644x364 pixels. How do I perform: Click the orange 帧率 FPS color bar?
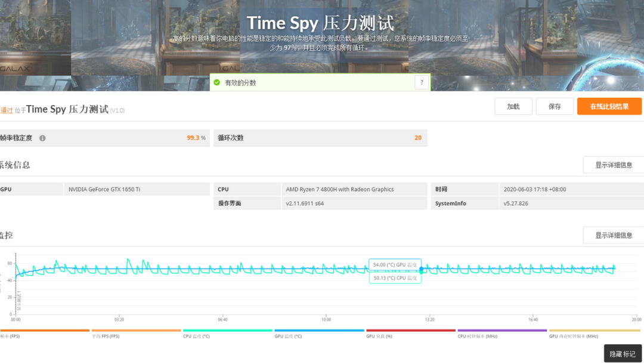coord(45,331)
